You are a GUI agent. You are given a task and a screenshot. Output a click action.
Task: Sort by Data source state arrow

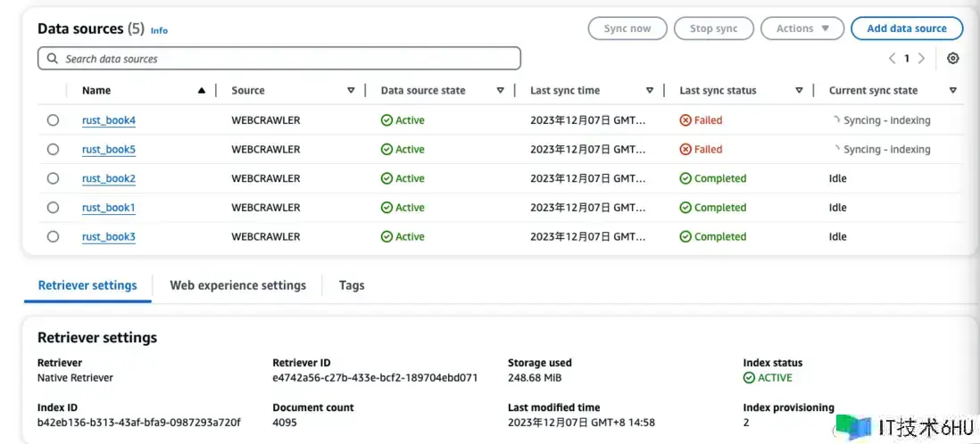501,91
